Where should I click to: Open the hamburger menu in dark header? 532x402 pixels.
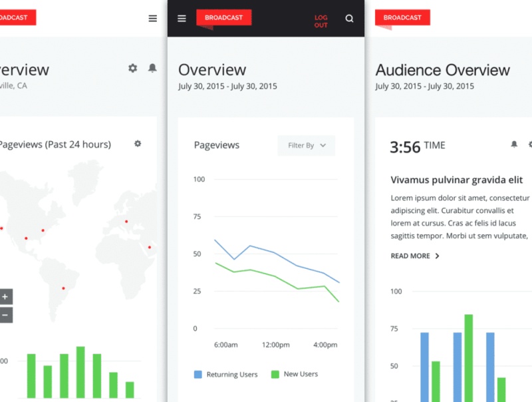[x=182, y=19]
